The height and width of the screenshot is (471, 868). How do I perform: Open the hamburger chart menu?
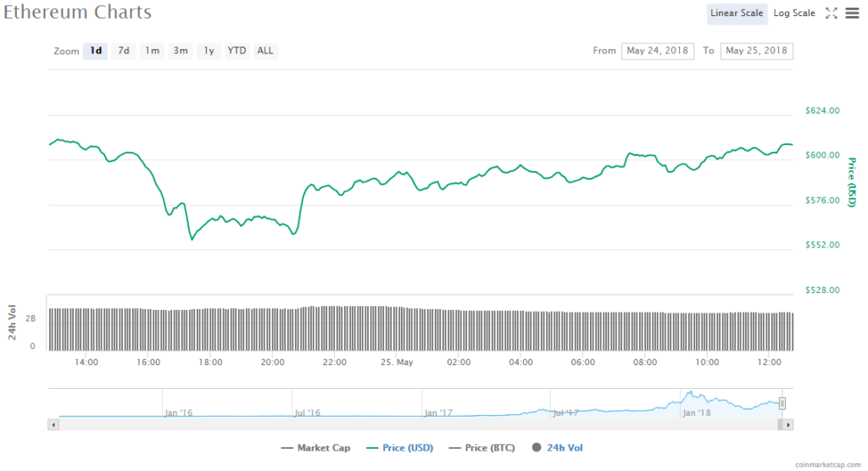coord(851,13)
